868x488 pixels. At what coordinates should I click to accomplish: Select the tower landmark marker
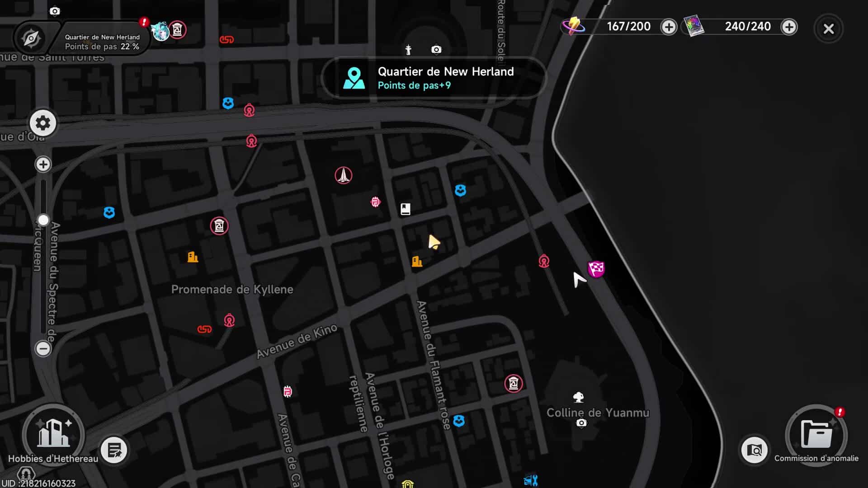pos(344,175)
